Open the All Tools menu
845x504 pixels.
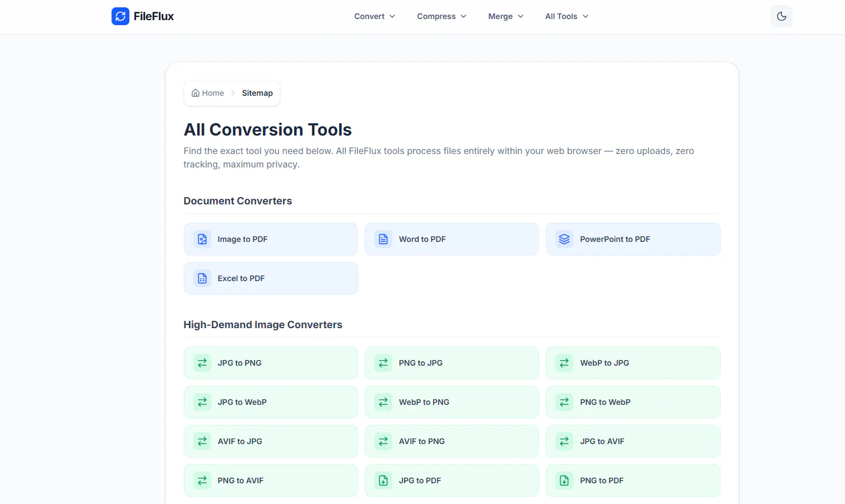[567, 16]
